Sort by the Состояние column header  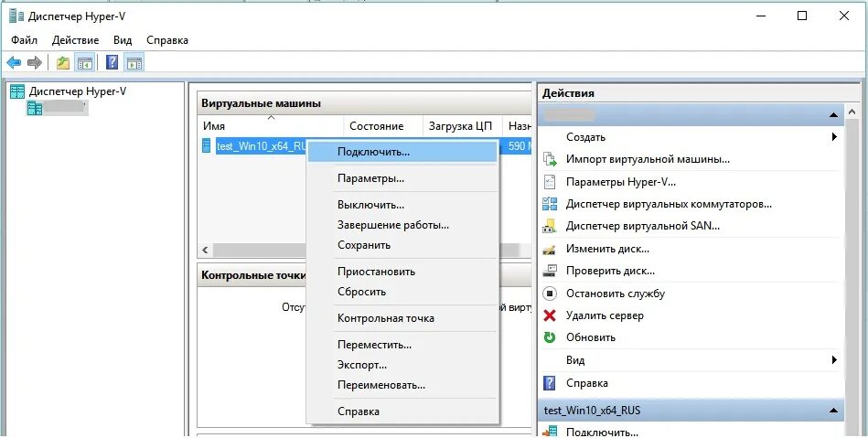pos(383,126)
